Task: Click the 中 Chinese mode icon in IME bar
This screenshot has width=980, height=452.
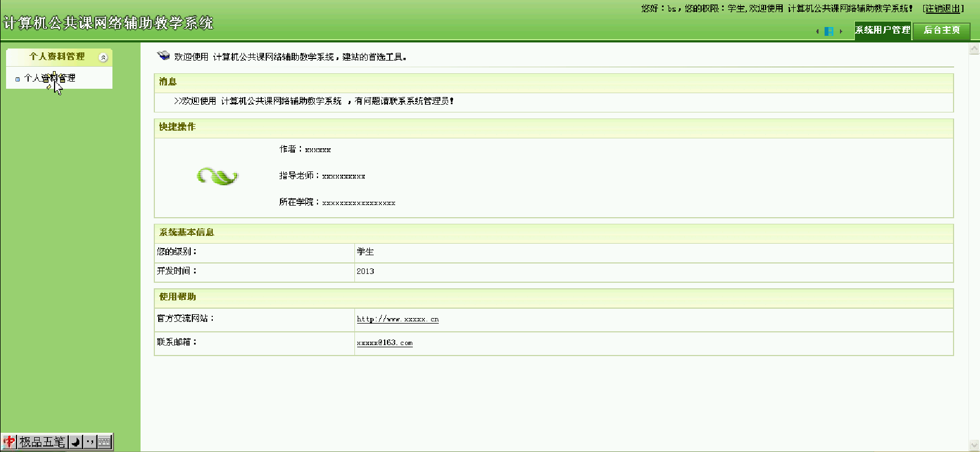Action: [9, 442]
